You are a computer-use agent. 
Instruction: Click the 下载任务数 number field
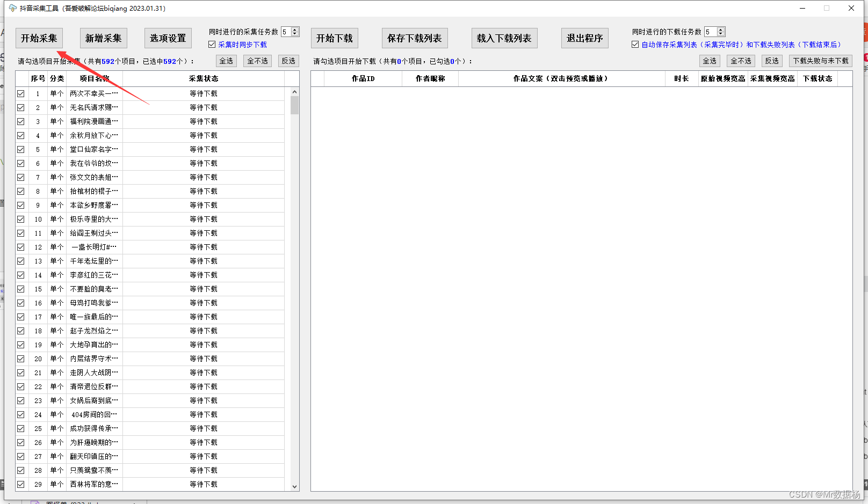tap(711, 32)
